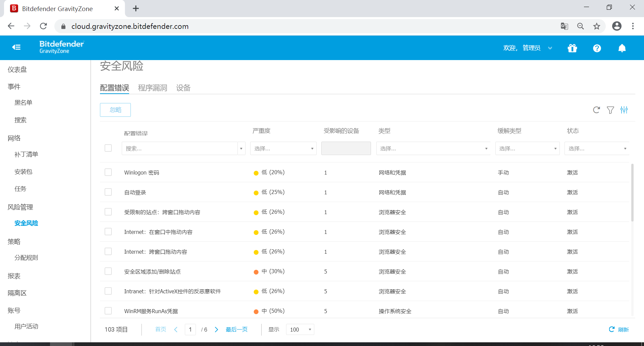Open 仪表盘 in sidebar

coord(17,69)
